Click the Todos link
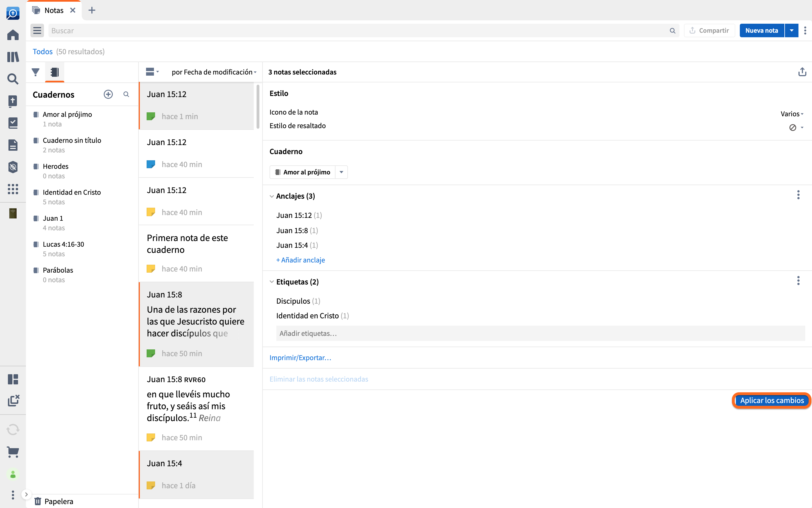 [x=43, y=51]
